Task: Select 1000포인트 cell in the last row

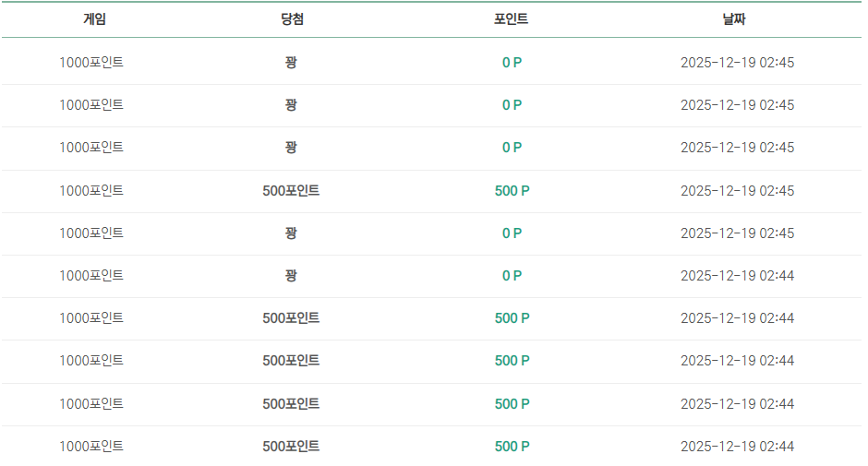Action: coord(91,447)
